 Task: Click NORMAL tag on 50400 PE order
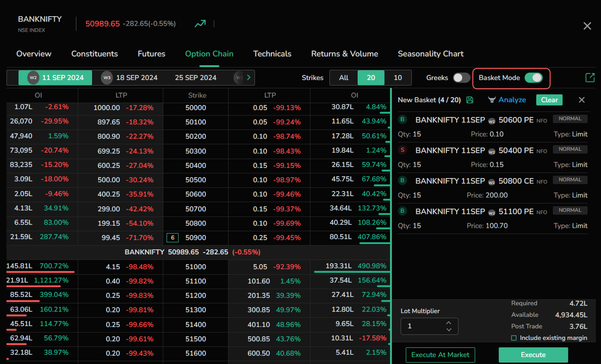(x=570, y=149)
